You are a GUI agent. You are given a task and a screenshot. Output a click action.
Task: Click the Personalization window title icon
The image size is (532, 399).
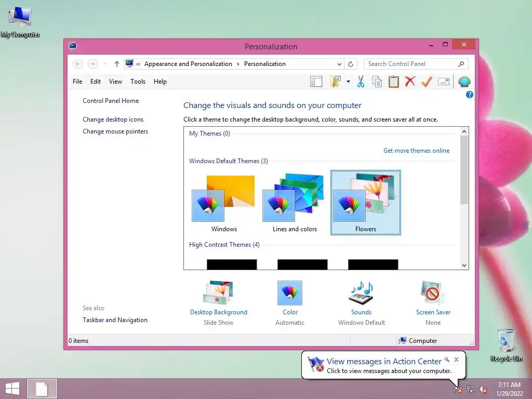point(73,46)
